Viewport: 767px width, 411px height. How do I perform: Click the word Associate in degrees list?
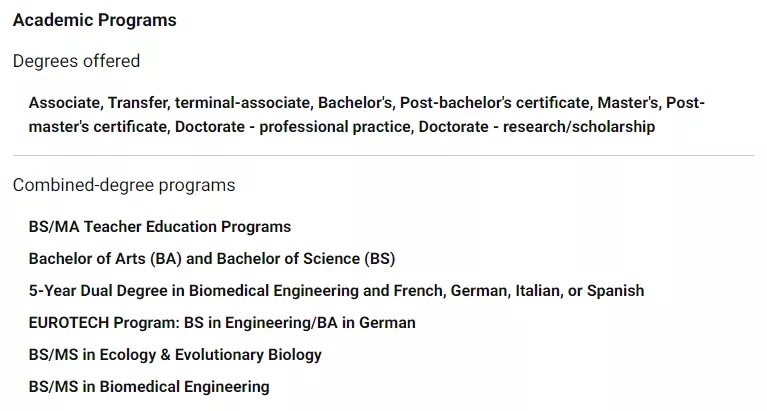pyautogui.click(x=64, y=103)
